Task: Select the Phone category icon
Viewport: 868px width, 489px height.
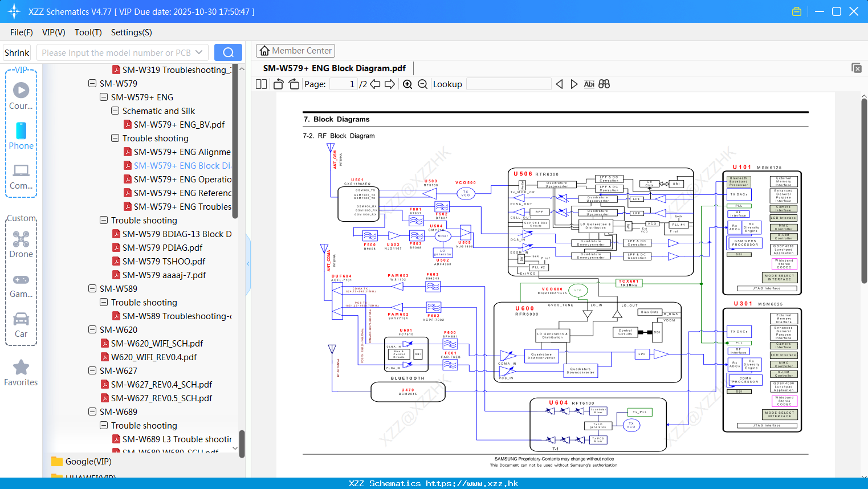Action: [x=21, y=136]
